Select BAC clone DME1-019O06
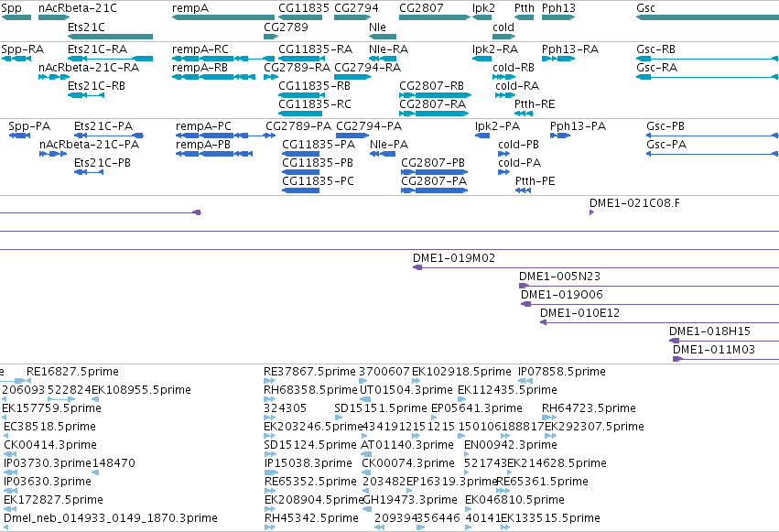Screen dimensions: 779x532 (650, 305)
